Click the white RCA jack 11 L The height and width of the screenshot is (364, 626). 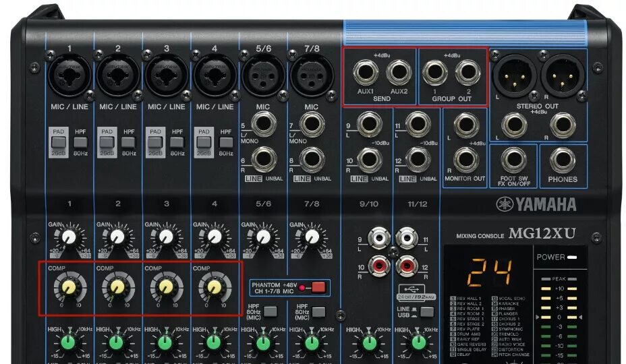click(407, 239)
